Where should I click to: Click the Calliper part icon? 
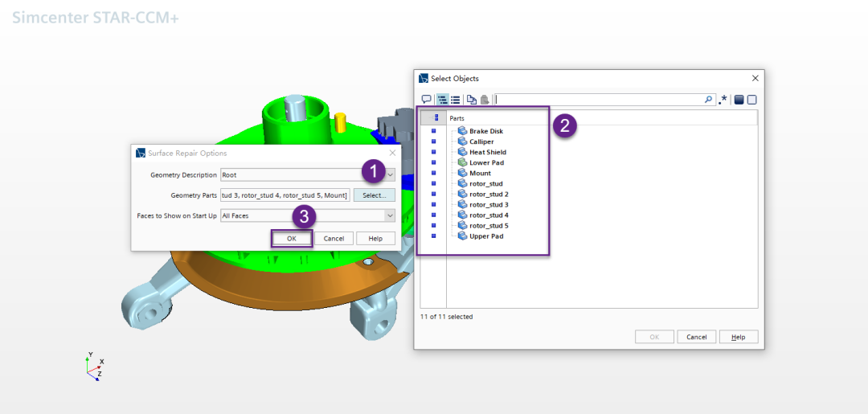coord(462,141)
